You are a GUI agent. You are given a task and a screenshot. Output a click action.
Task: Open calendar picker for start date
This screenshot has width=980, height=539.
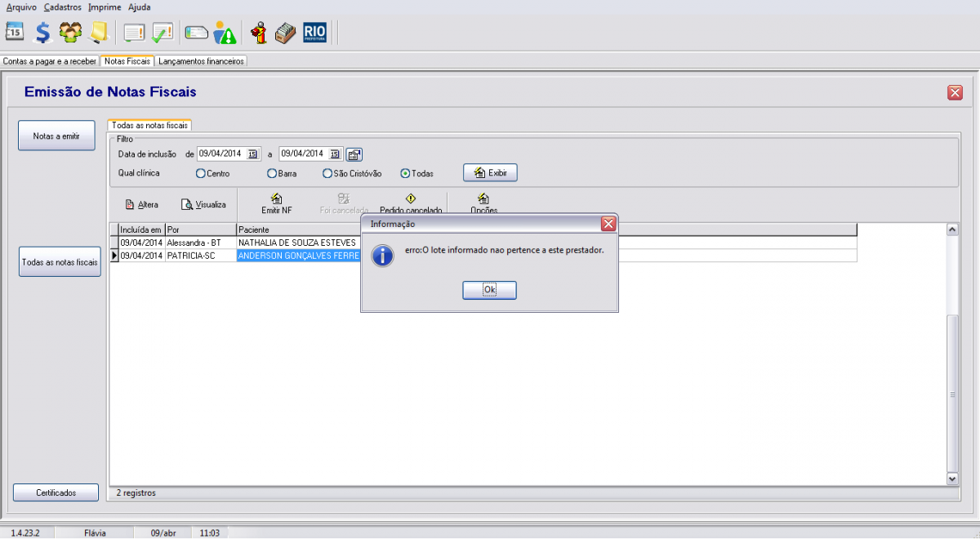[x=252, y=154]
